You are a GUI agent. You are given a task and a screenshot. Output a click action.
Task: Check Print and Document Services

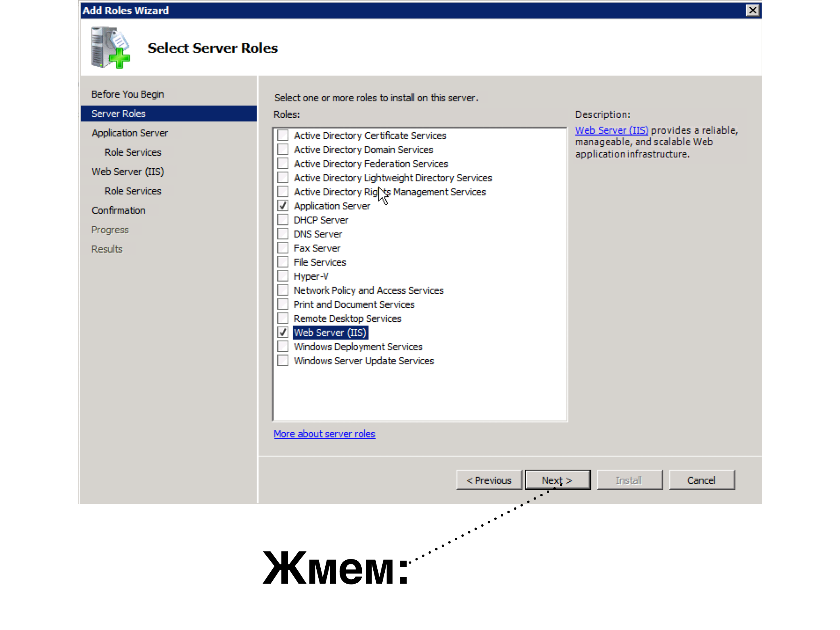point(283,304)
